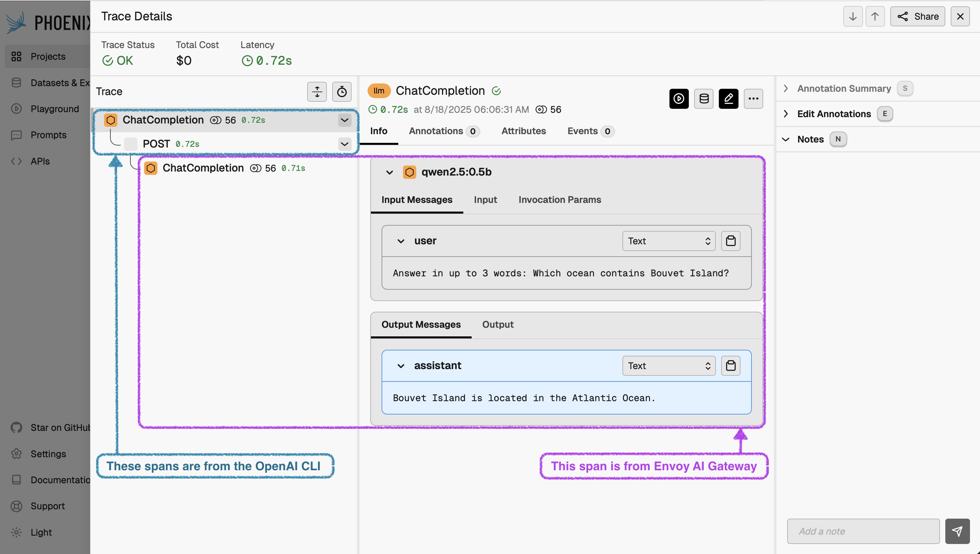Open Playground from the sidebar
This screenshot has height=554, width=980.
pyautogui.click(x=54, y=109)
